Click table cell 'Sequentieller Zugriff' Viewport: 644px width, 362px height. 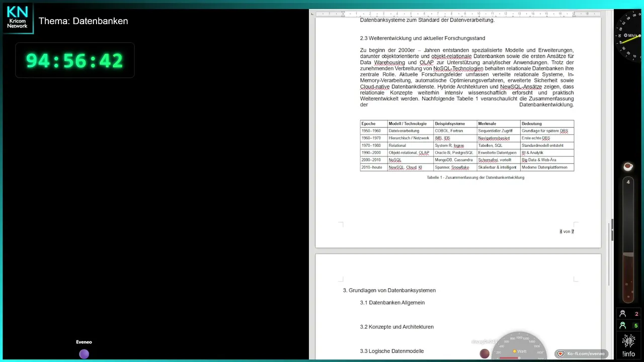(499, 131)
